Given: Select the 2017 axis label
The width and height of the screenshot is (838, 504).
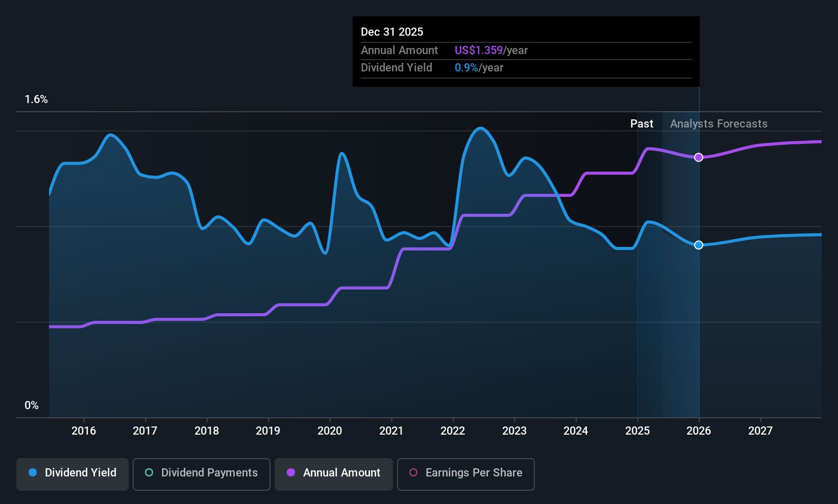Looking at the screenshot, I should point(145,431).
